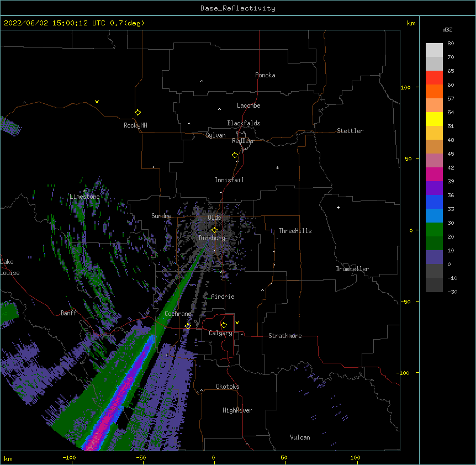Click the yellow radar marker between Olds and Didsbury
476x465 pixels.
point(214,230)
